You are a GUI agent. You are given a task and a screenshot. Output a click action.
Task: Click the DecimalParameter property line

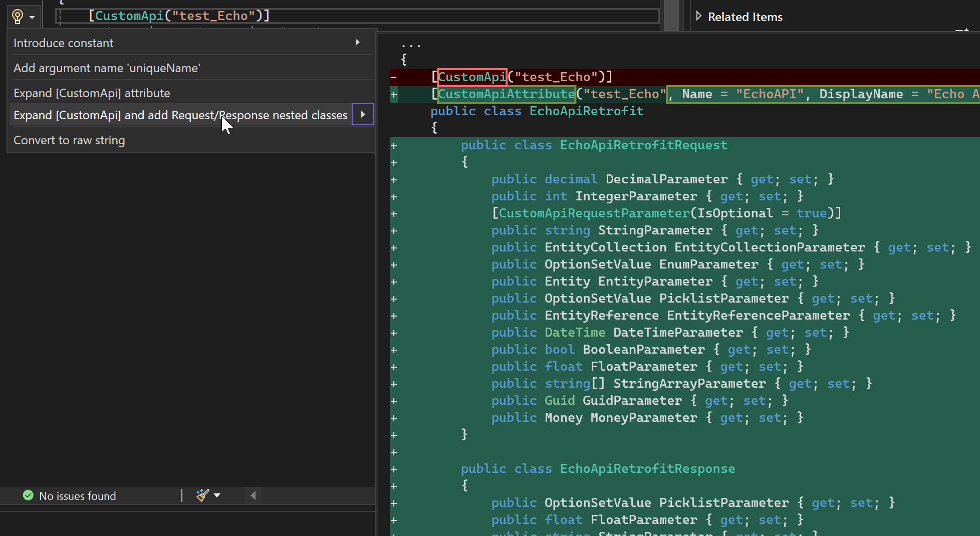[662, 179]
